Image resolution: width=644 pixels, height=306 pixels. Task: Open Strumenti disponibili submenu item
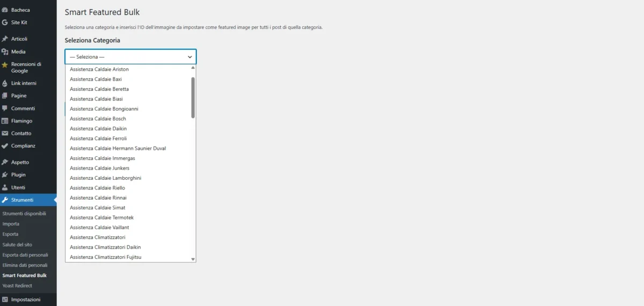(24, 214)
